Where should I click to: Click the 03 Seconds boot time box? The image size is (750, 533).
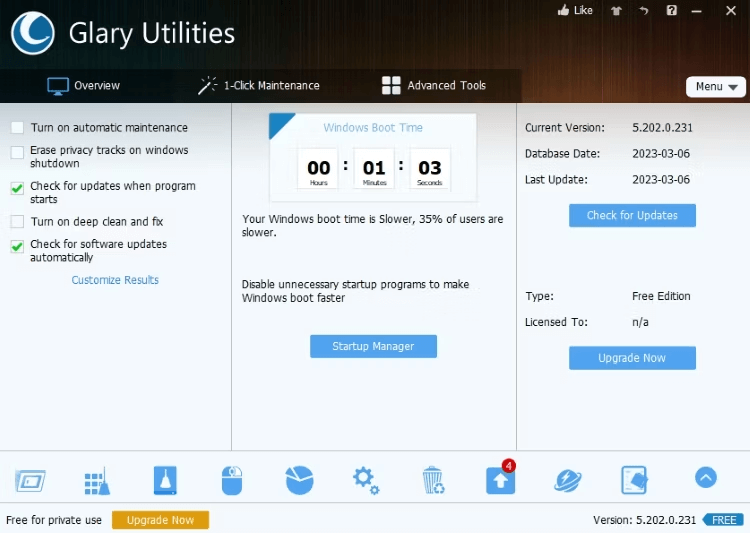430,169
